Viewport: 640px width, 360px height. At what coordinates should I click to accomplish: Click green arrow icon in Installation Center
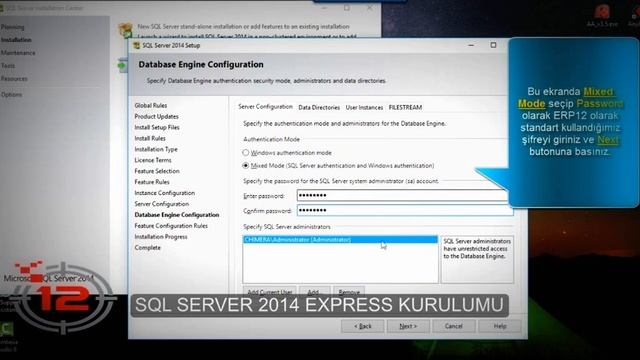pos(122,65)
